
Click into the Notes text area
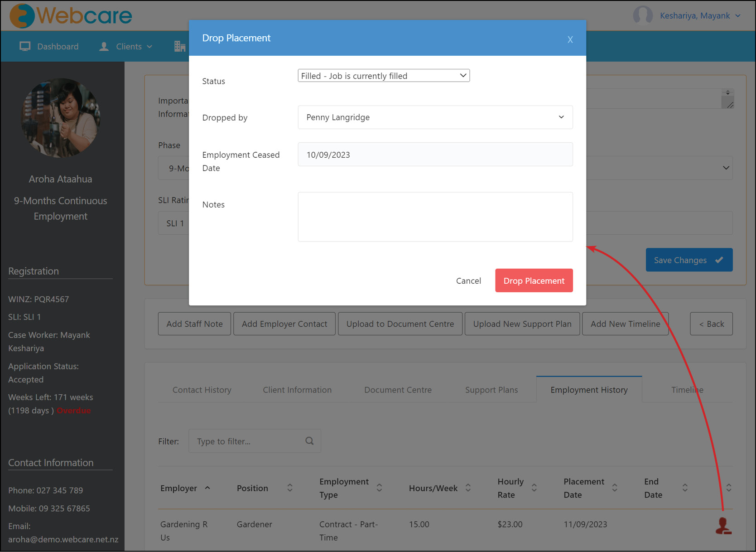[435, 217]
